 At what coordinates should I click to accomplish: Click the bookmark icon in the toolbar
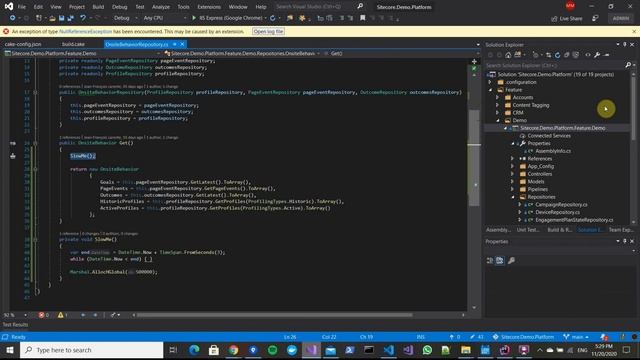[x=362, y=18]
